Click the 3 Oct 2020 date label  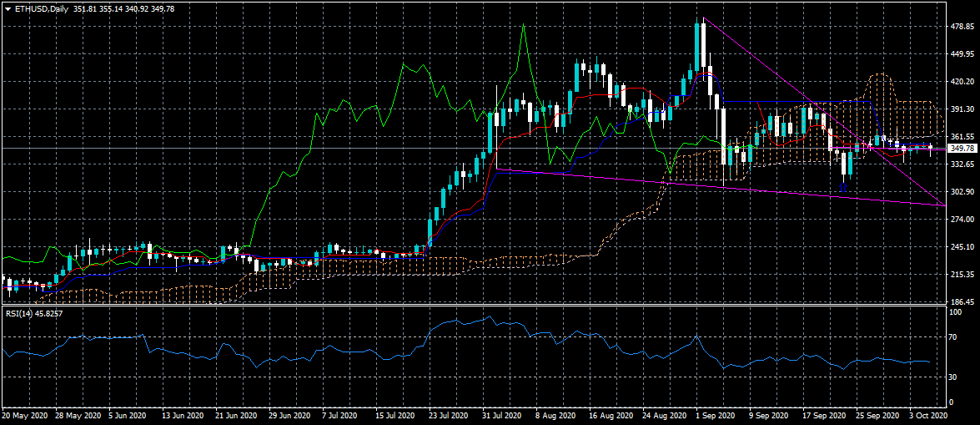point(927,415)
